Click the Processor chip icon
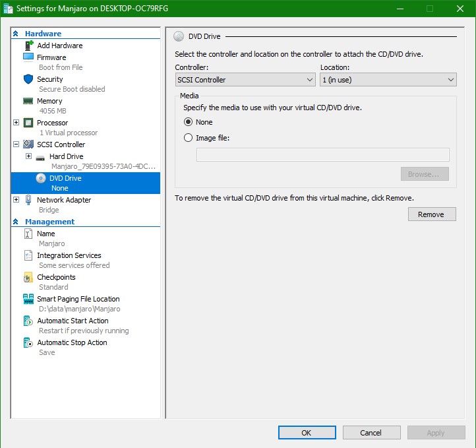 pos(28,123)
